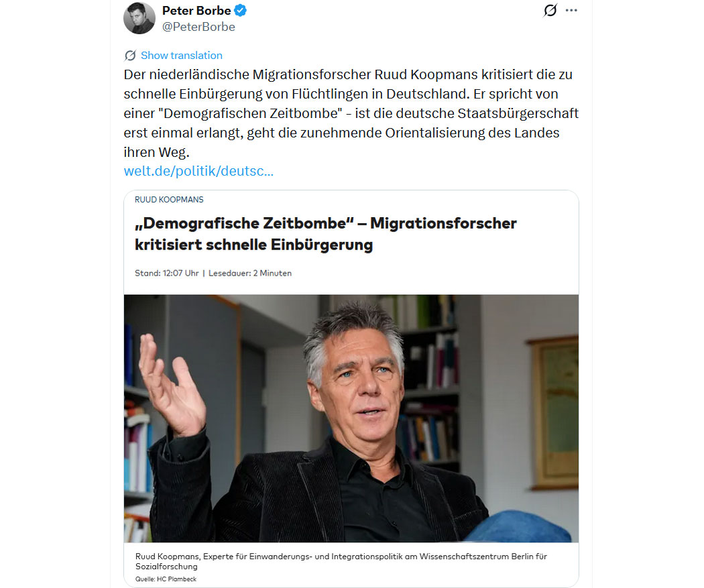Screen dimensions: 704x588
Task: Click the RUUD KOOPMANS category label
Action: (169, 200)
